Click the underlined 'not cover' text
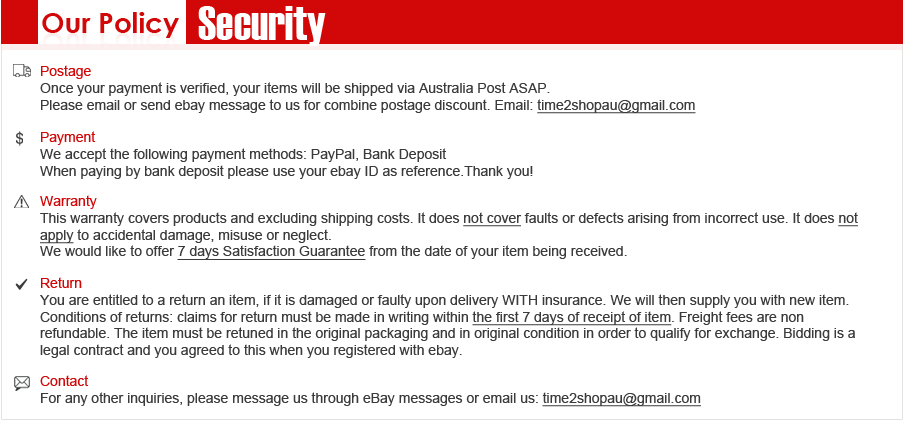The image size is (904, 429). pos(492,219)
